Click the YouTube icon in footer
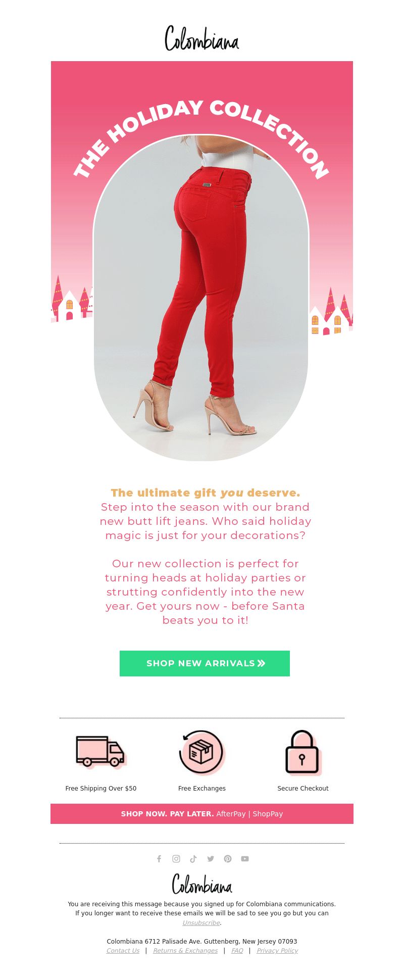Image resolution: width=404 pixels, height=980 pixels. [x=245, y=859]
